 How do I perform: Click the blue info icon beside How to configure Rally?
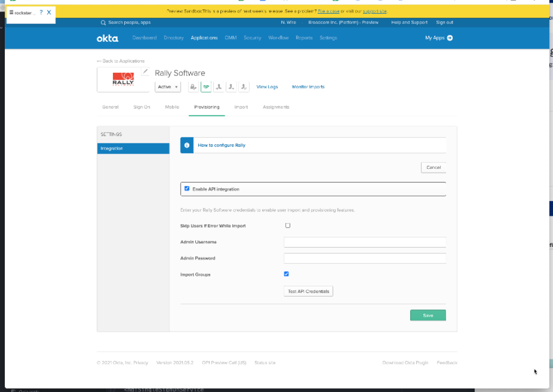coord(187,146)
